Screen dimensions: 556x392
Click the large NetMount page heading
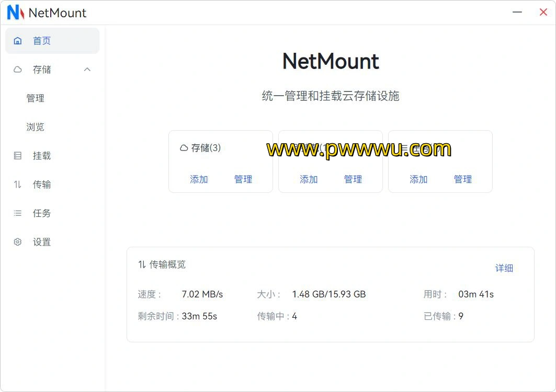pyautogui.click(x=331, y=61)
